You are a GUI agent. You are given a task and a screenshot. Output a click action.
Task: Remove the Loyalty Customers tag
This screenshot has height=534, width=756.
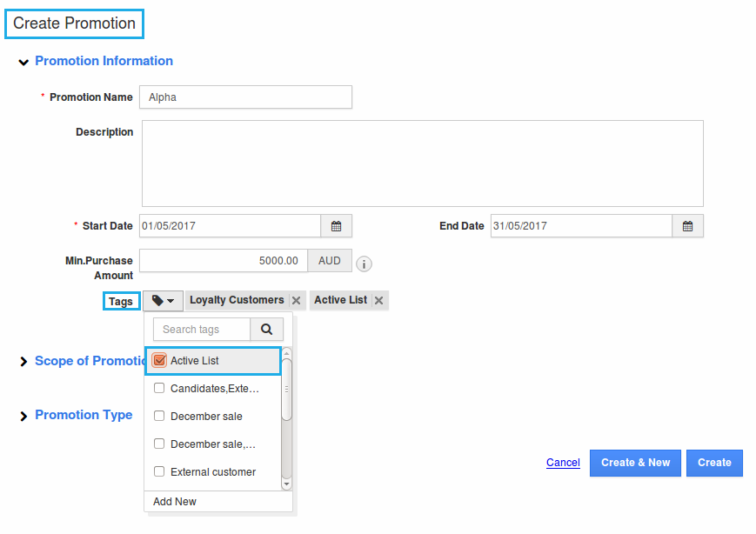[295, 300]
